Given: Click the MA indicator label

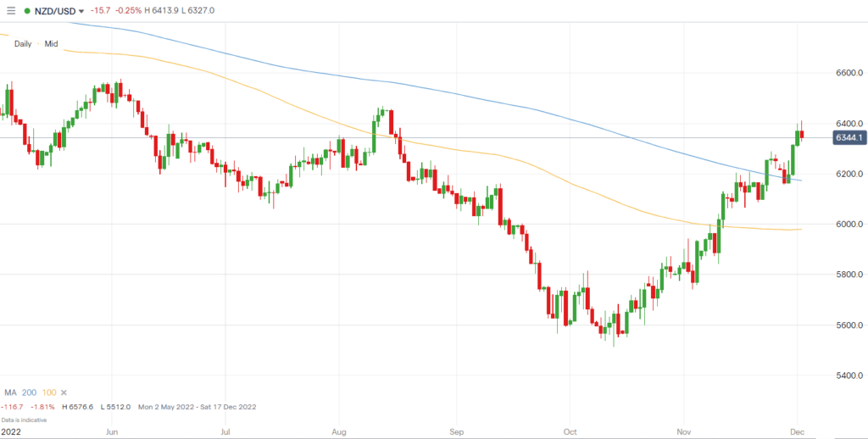Looking at the screenshot, I should point(10,392).
